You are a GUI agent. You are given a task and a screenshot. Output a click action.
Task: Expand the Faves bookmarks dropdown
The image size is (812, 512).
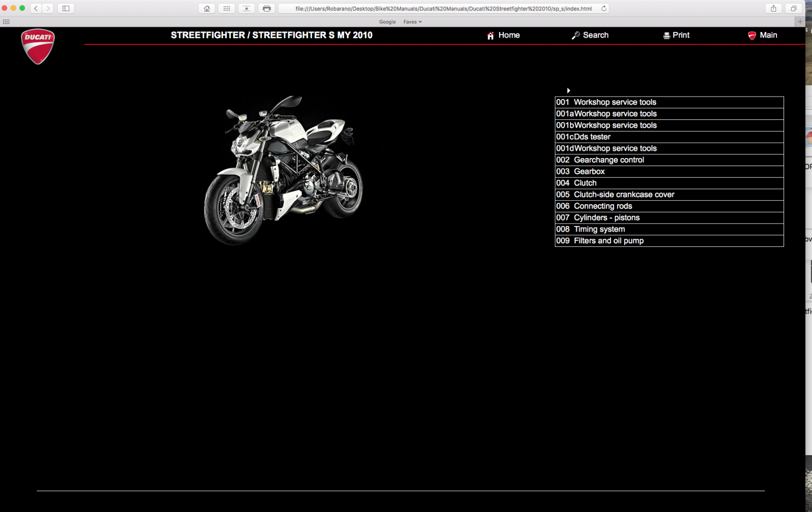pos(413,22)
